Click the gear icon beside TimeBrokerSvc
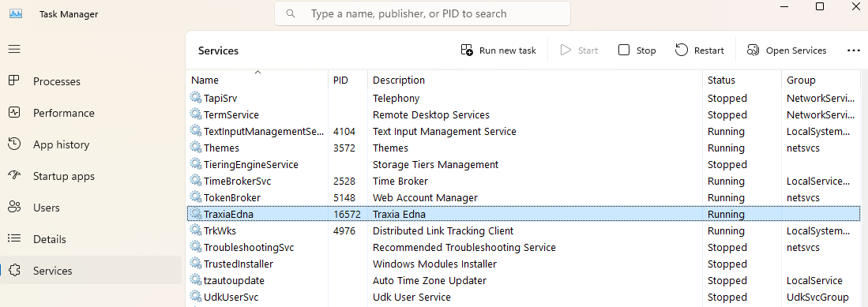 tap(195, 180)
